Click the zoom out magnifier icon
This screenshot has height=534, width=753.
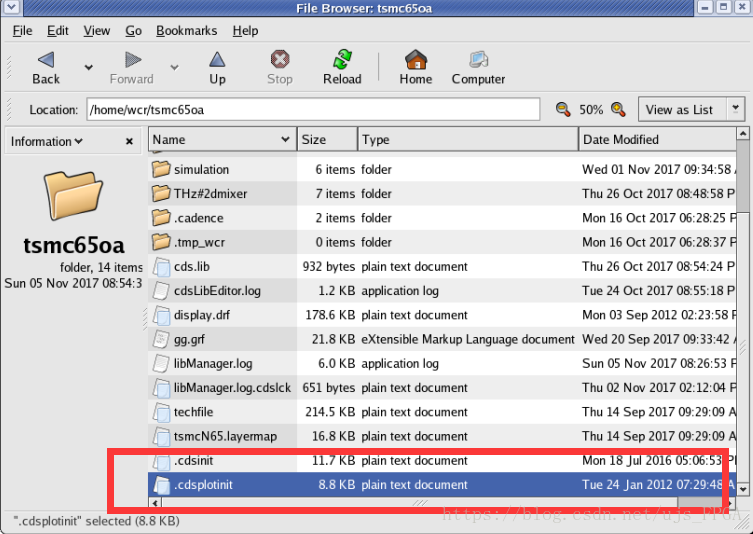pos(564,109)
